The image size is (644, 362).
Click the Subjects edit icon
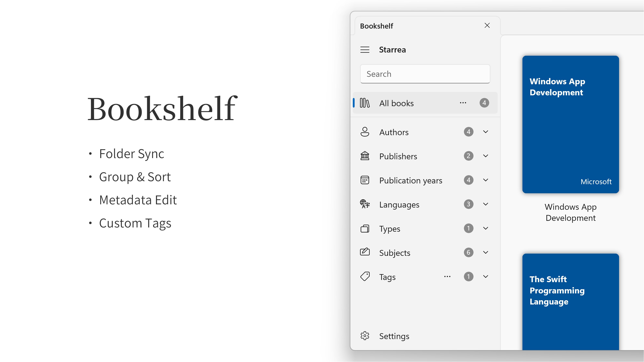tap(365, 252)
